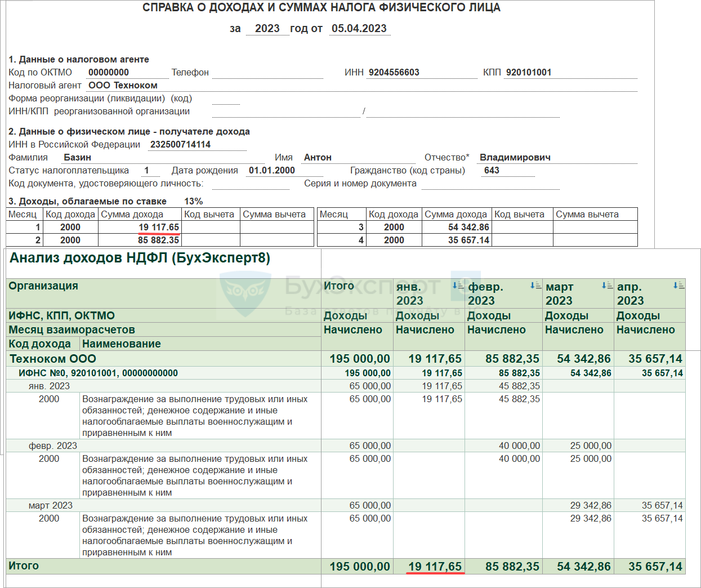Click the ОКТМО code 00000000

pos(109,72)
